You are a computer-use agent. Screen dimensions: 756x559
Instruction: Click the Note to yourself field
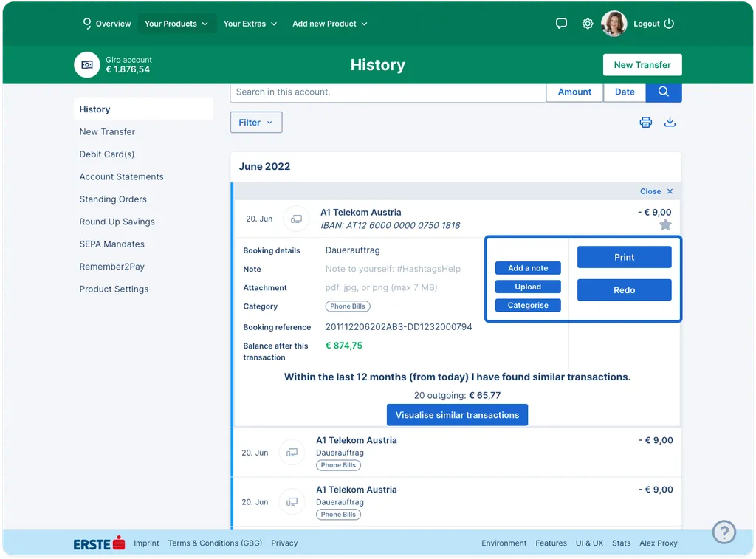pos(393,269)
